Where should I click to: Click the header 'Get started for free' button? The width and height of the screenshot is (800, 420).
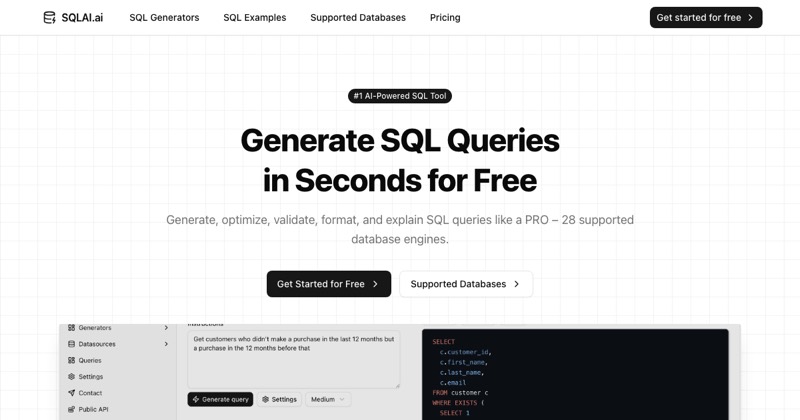click(706, 17)
